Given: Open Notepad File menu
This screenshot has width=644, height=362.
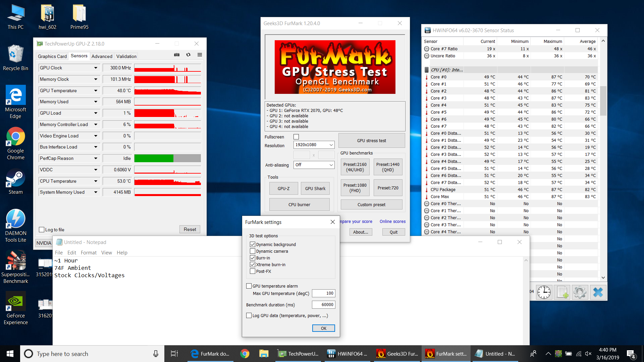Looking at the screenshot, I should (x=59, y=253).
